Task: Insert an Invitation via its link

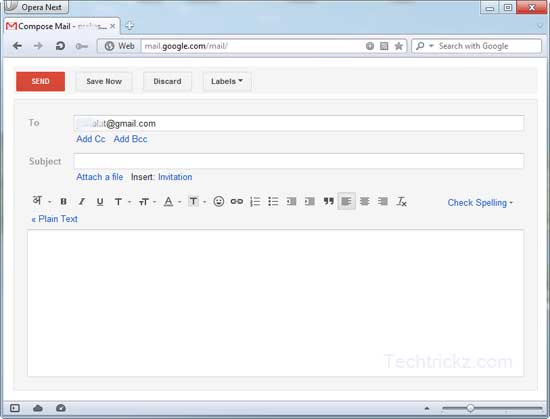Action: tap(175, 177)
